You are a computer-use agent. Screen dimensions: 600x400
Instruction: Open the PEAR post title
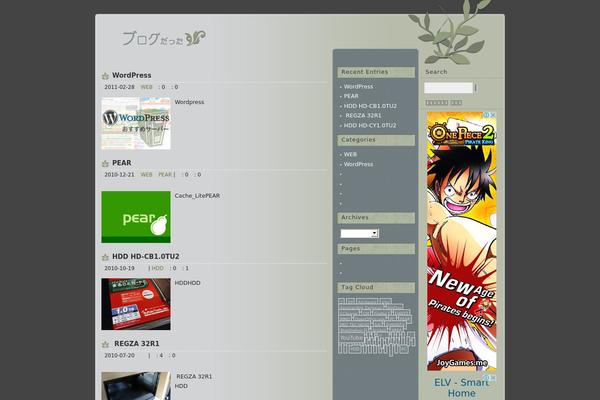pos(122,163)
